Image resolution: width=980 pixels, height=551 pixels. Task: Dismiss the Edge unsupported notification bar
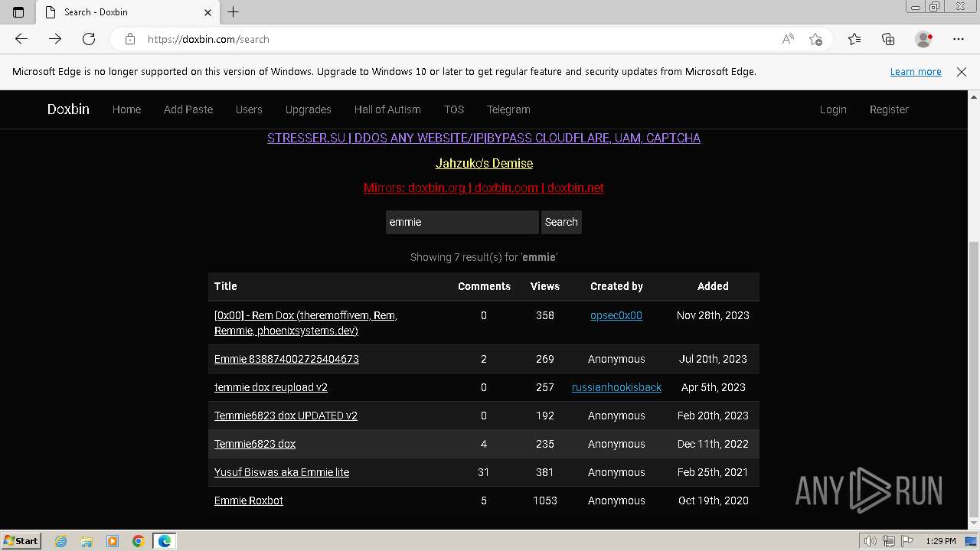tap(962, 71)
